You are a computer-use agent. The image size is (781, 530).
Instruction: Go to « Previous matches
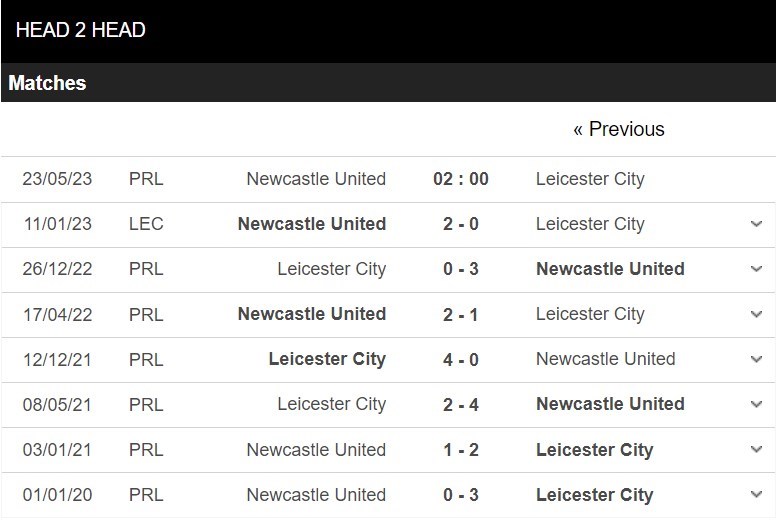click(x=619, y=129)
